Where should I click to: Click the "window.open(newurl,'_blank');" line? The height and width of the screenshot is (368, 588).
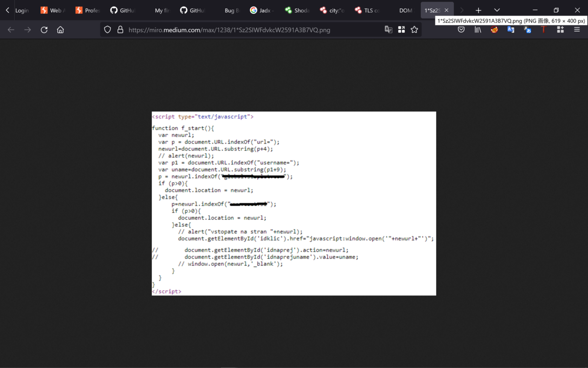pos(230,264)
